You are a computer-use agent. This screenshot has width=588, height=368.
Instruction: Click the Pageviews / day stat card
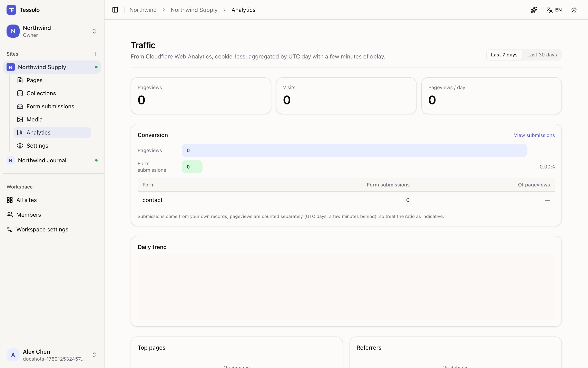pyautogui.click(x=491, y=96)
